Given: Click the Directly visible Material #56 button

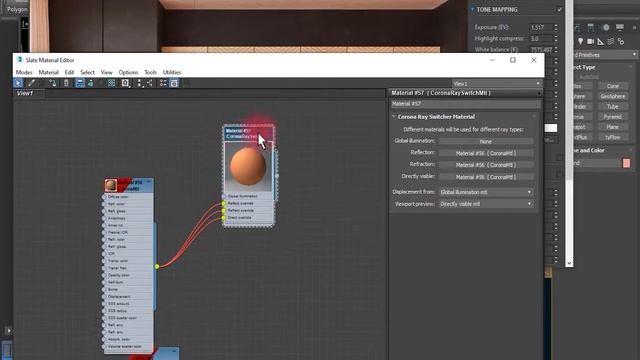Looking at the screenshot, I should pyautogui.click(x=486, y=177).
